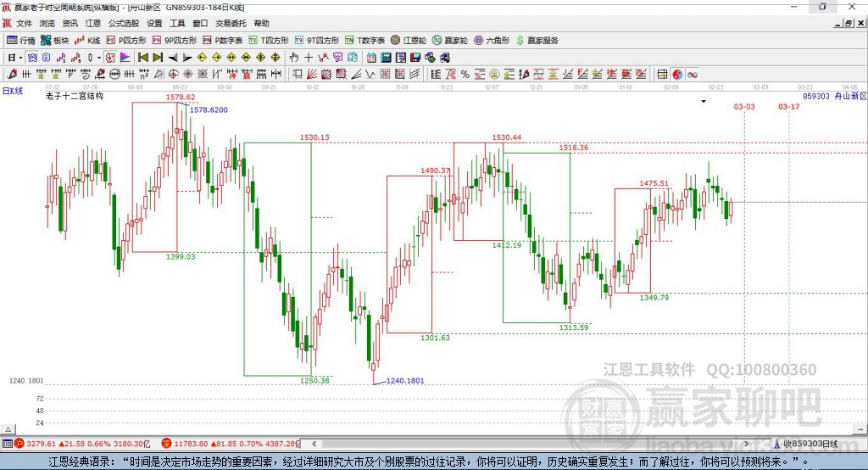Click the red pencil drawing tool icon
The image size is (868, 470).
[12, 75]
